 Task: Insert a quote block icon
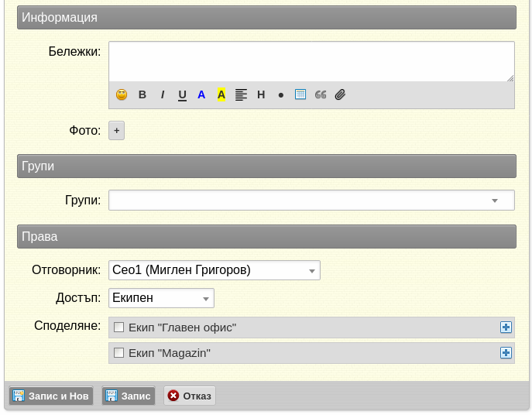(321, 94)
